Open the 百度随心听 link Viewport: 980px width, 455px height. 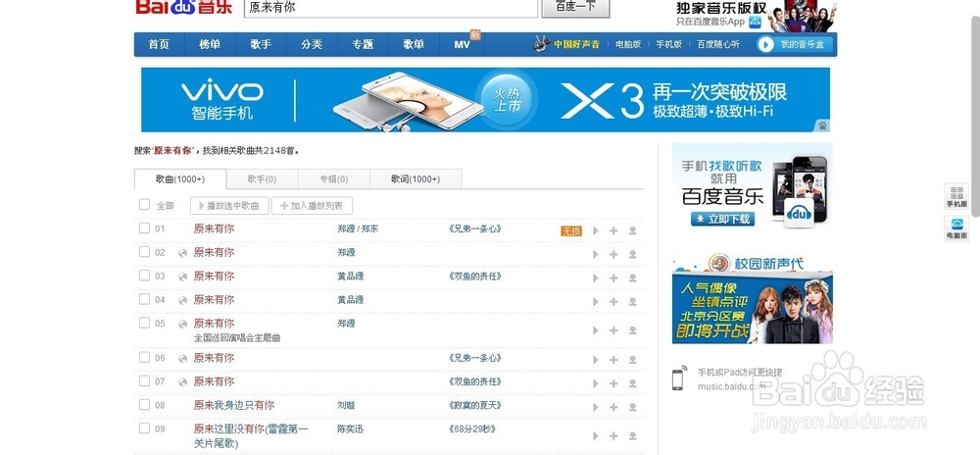tap(718, 44)
